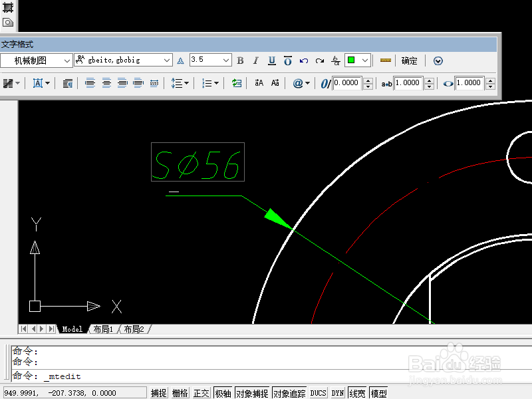532x399 pixels.
Task: Toggle the ruler display icon
Action: [386, 61]
